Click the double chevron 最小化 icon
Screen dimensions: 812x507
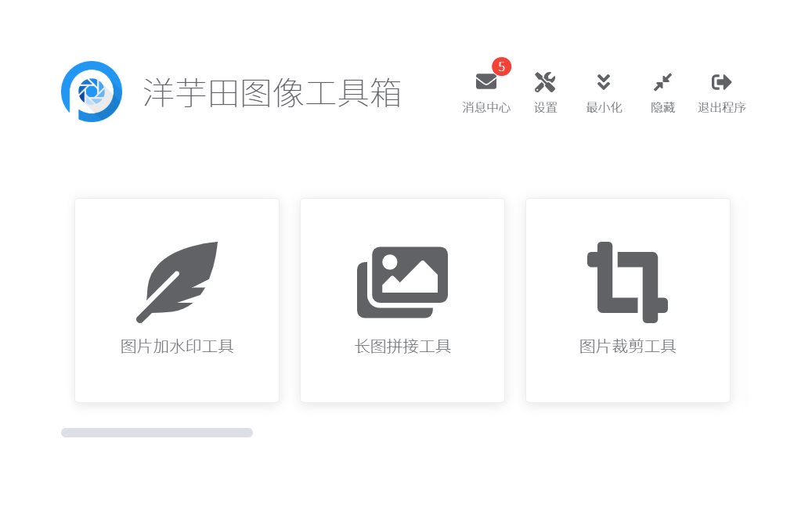pyautogui.click(x=603, y=81)
